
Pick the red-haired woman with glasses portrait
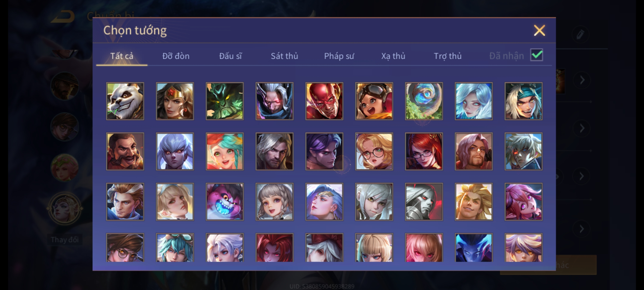point(424,151)
